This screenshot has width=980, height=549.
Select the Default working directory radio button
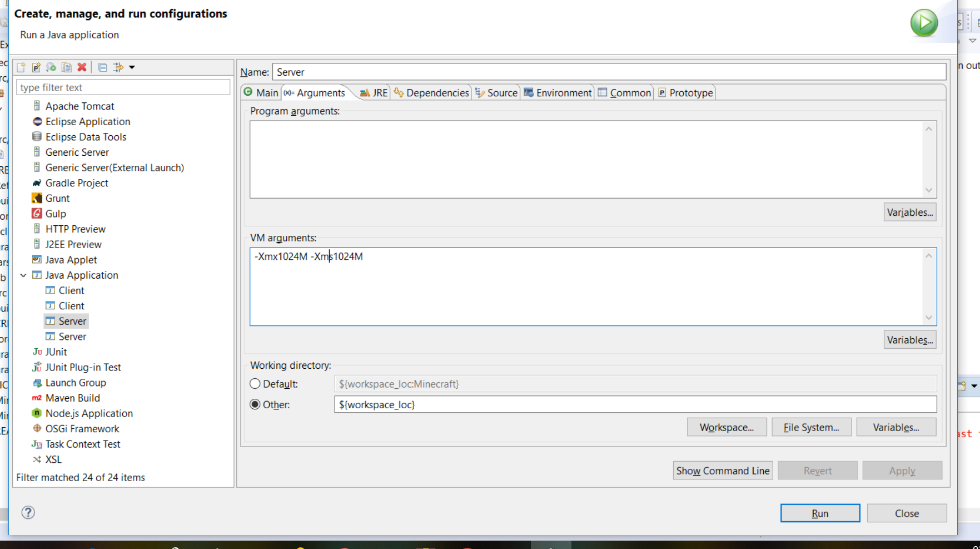[x=255, y=384]
